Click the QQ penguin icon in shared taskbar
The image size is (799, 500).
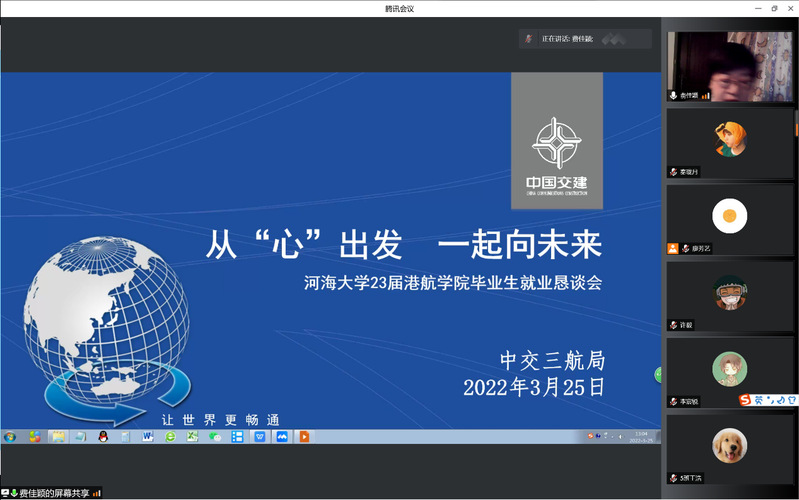[102, 436]
